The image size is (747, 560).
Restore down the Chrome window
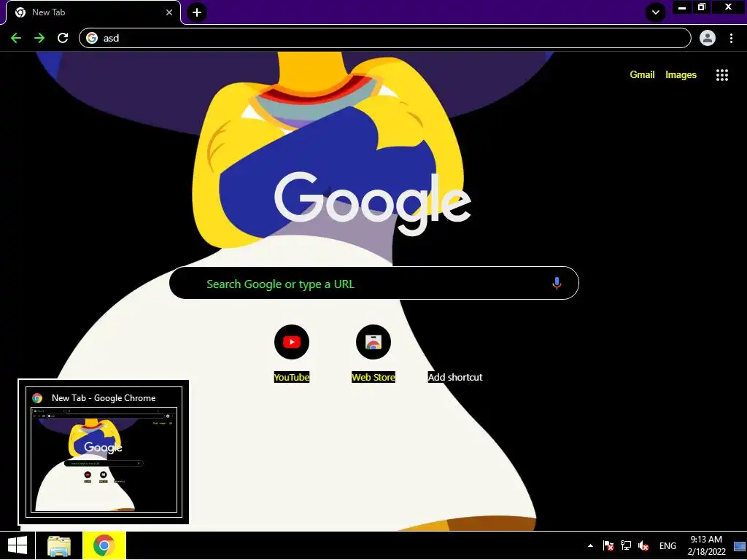702,7
